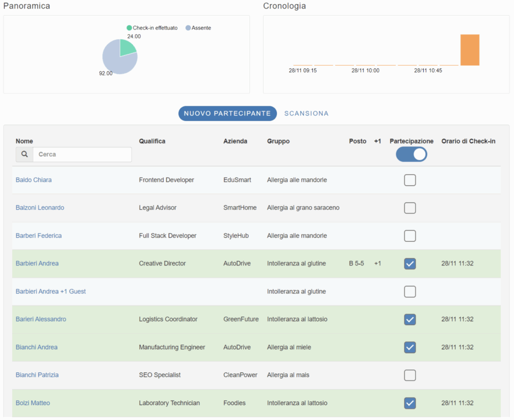
Task: Click the green Check-in effettuato legend dot
Action: coord(130,28)
